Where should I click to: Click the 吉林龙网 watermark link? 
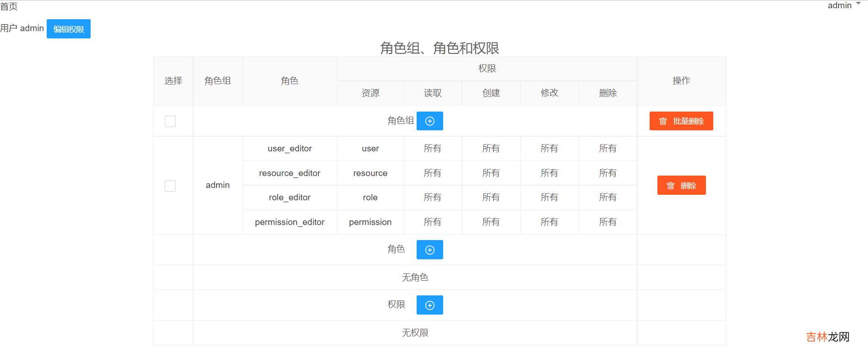coord(827,337)
